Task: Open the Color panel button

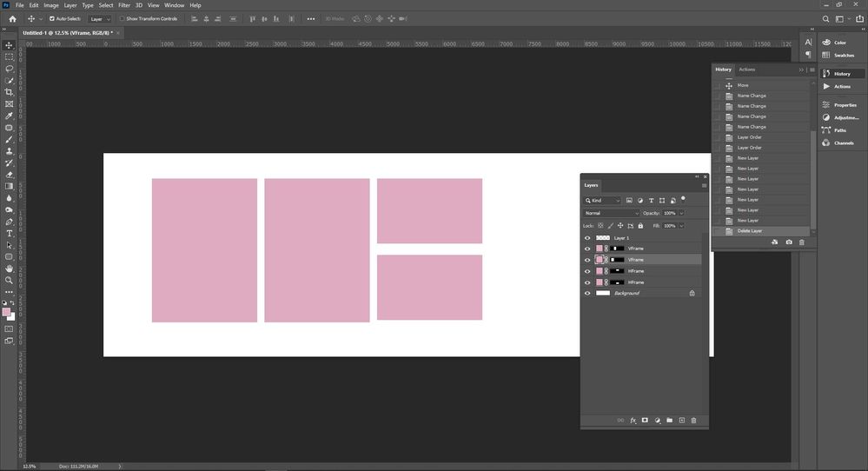Action: click(840, 43)
